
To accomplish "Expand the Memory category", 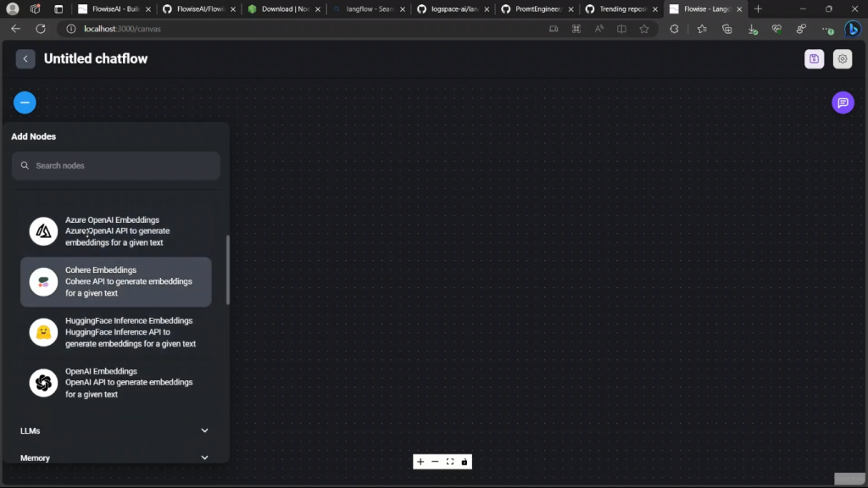I will pyautogui.click(x=114, y=457).
